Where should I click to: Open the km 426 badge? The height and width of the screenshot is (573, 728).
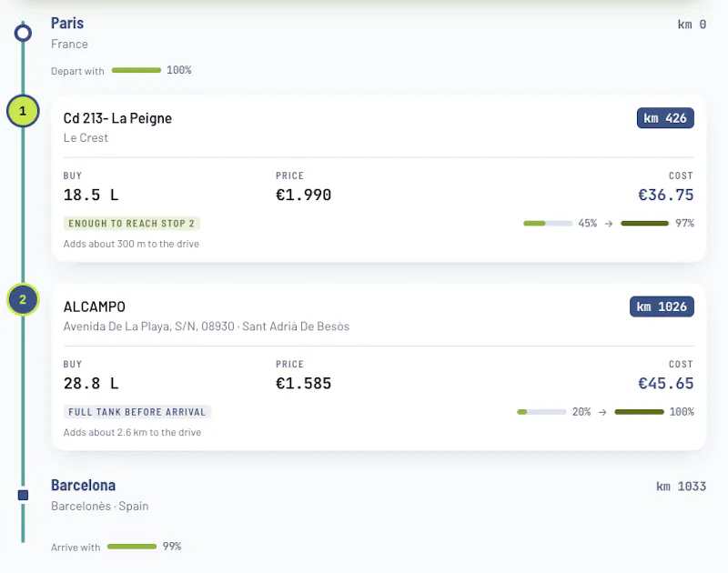point(665,118)
